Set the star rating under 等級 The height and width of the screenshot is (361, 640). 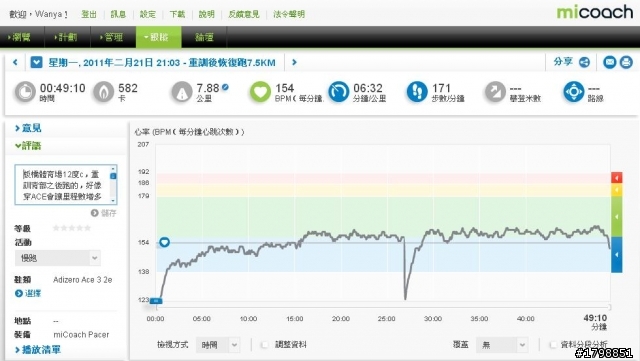[x=72, y=228]
